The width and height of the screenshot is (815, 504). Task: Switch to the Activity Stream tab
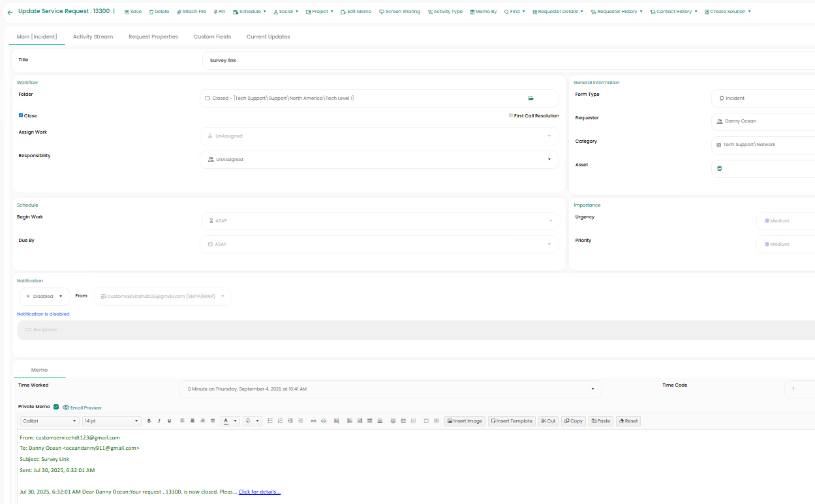(93, 37)
